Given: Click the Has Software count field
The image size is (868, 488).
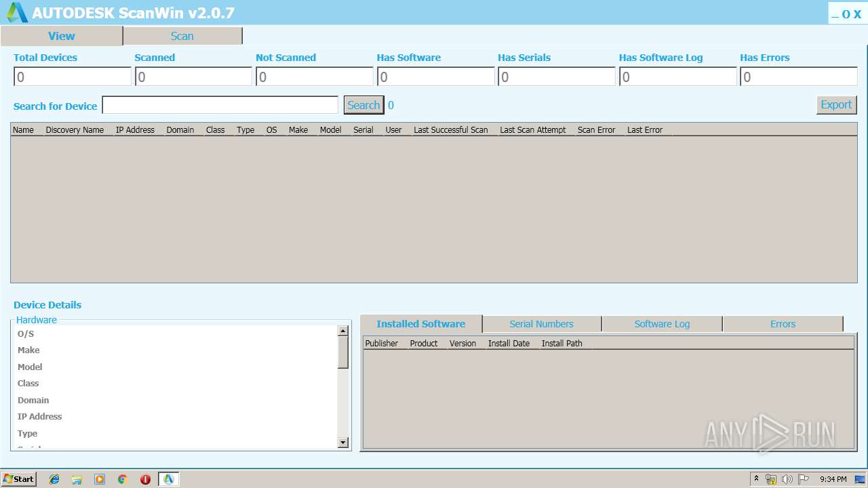Looking at the screenshot, I should (x=435, y=77).
